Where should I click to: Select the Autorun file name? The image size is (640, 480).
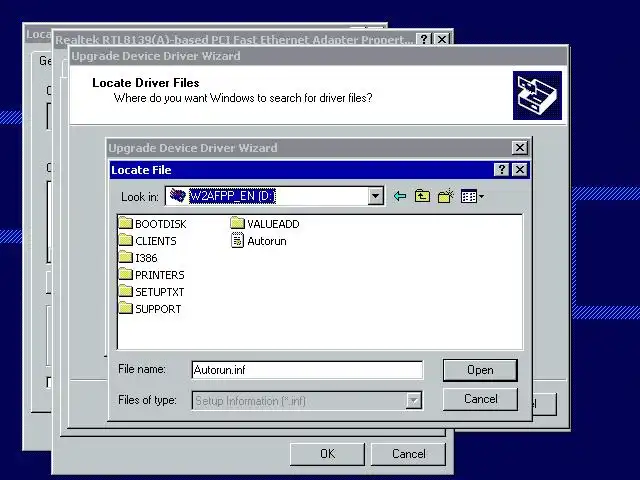point(267,241)
